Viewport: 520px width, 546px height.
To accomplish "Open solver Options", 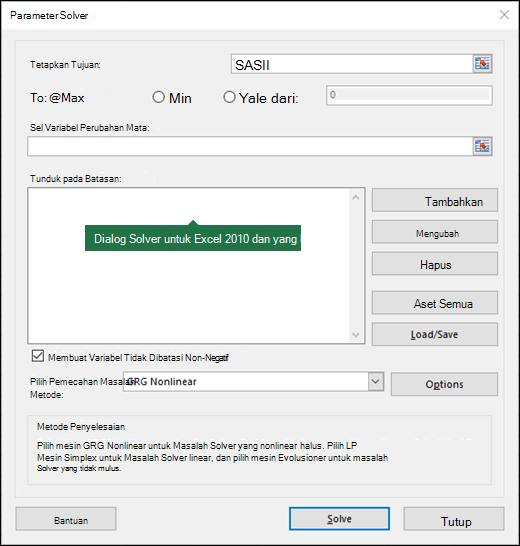I will click(444, 384).
